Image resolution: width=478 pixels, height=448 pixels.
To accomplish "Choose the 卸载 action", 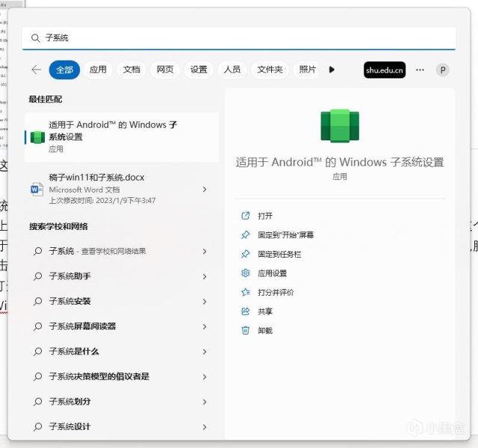I will pos(265,331).
